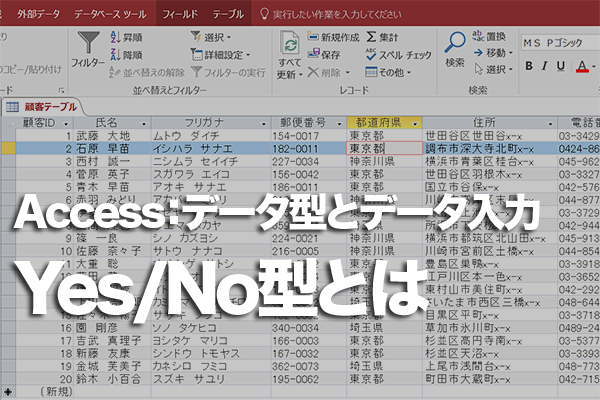Click postal code 156-0042

click(x=308, y=174)
